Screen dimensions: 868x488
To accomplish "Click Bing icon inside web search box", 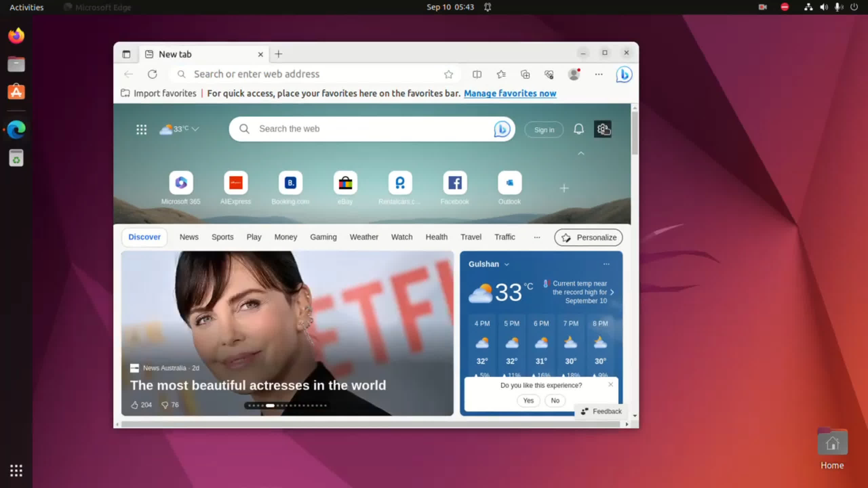I will coord(502,129).
